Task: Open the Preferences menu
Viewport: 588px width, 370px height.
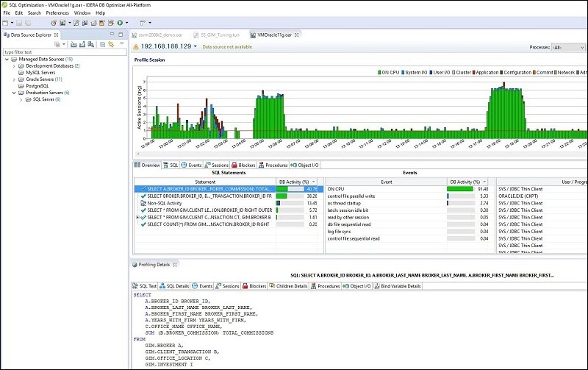Action: click(x=57, y=13)
